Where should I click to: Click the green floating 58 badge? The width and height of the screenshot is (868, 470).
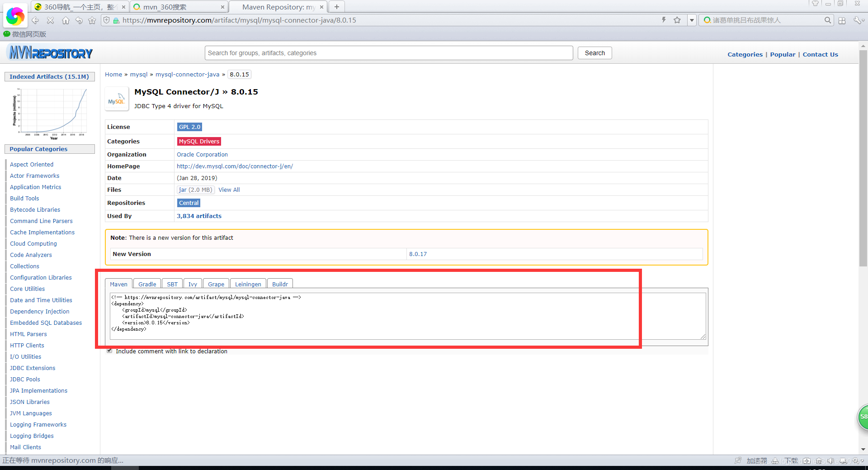coord(863,417)
